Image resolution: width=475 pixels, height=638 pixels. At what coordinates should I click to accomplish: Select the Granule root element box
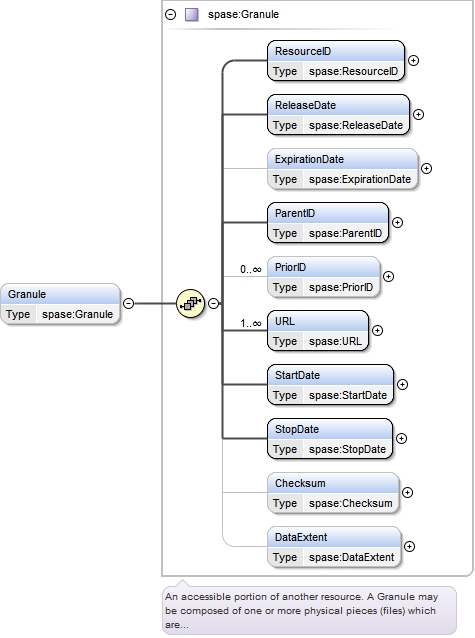pos(60,304)
